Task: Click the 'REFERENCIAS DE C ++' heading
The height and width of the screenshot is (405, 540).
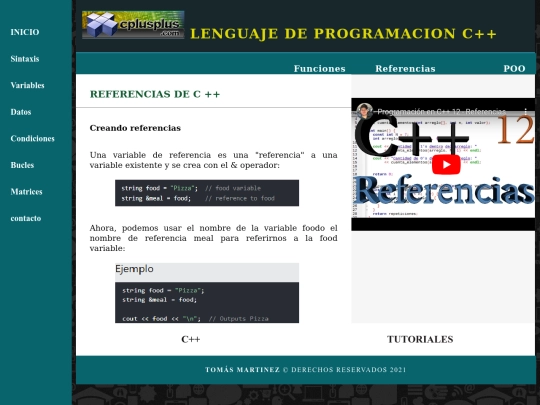Action: coord(155,94)
